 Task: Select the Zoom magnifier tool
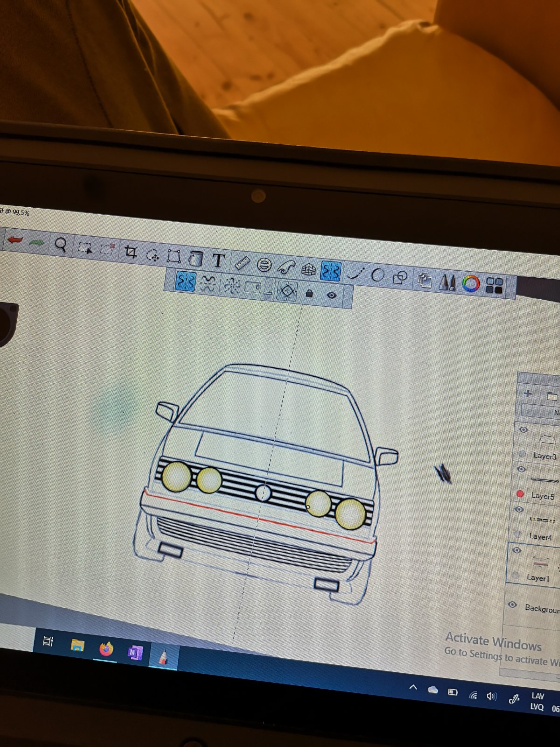click(61, 244)
